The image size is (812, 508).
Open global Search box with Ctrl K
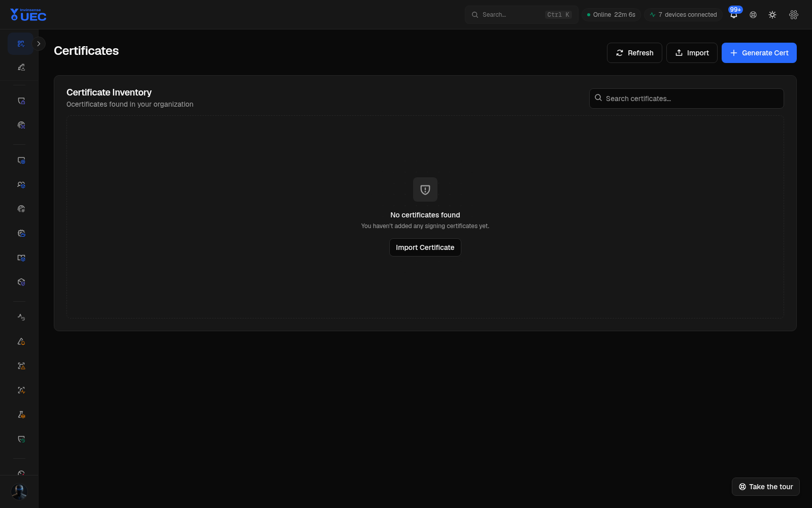[521, 15]
